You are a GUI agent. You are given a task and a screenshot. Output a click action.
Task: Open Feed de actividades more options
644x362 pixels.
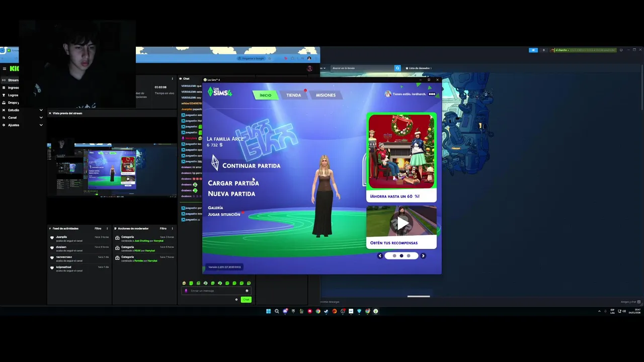(107, 229)
